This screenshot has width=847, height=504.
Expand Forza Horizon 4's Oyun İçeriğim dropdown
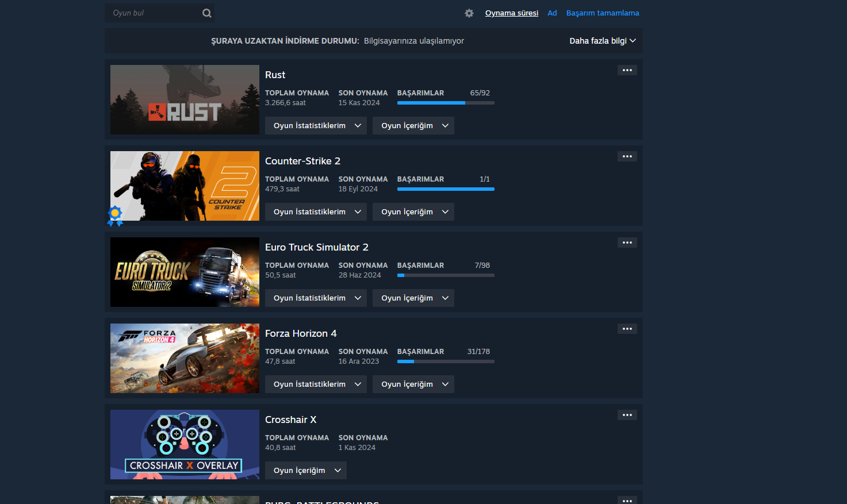(x=413, y=384)
